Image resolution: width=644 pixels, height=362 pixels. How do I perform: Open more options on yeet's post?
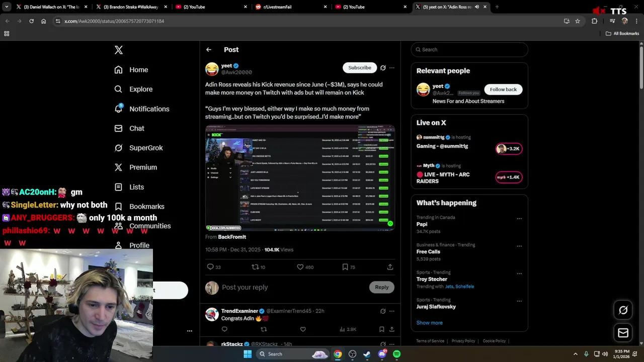point(392,68)
